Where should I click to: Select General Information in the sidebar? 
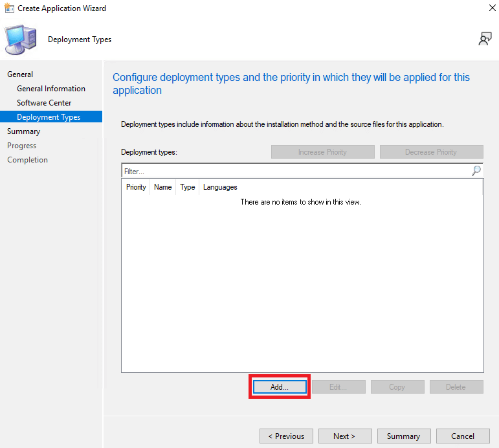coord(51,89)
